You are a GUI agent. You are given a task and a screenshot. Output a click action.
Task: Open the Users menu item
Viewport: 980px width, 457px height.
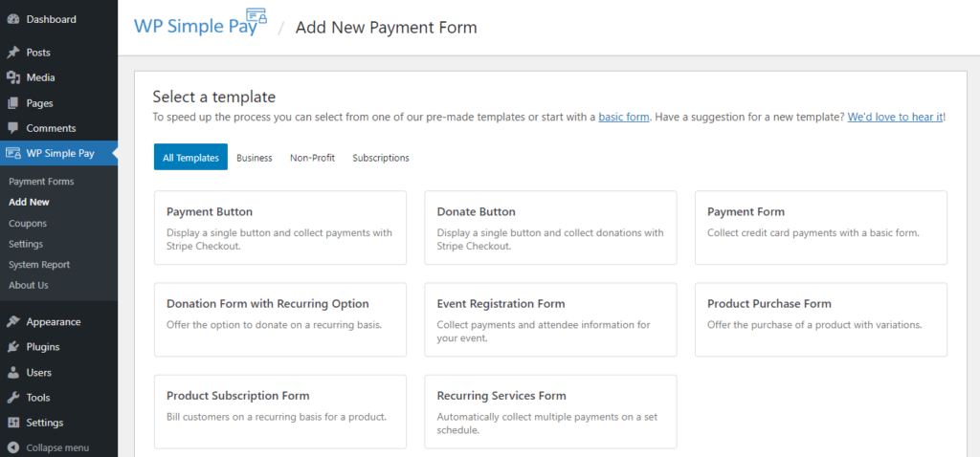click(58, 373)
